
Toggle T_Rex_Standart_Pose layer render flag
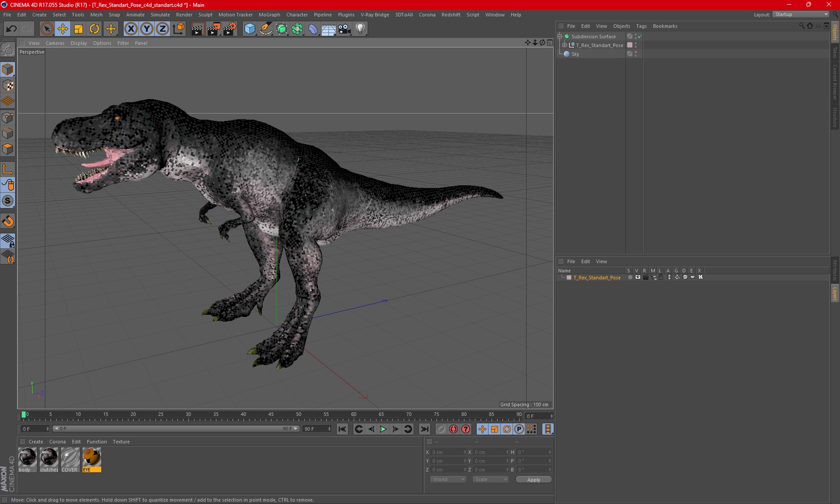click(x=645, y=277)
